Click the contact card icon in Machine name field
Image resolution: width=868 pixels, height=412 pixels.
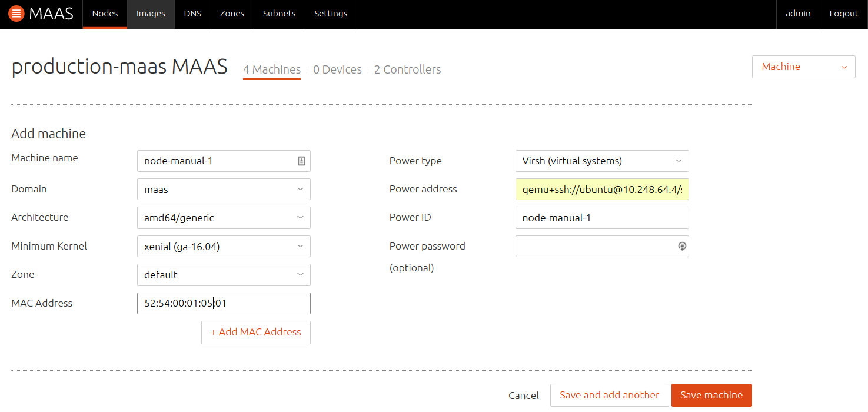point(301,161)
